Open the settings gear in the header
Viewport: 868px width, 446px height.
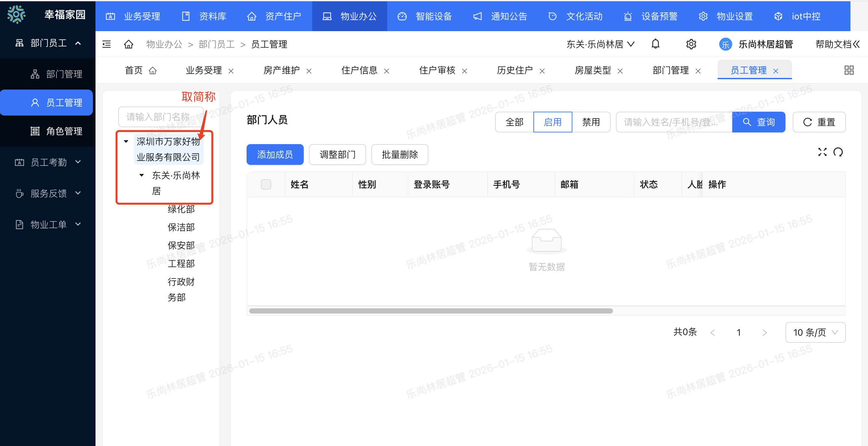coord(691,44)
